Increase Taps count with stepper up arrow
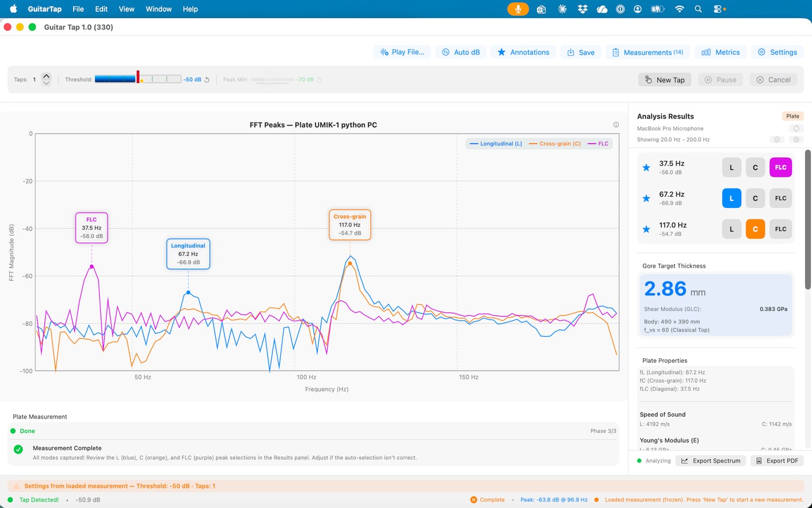 (x=46, y=77)
